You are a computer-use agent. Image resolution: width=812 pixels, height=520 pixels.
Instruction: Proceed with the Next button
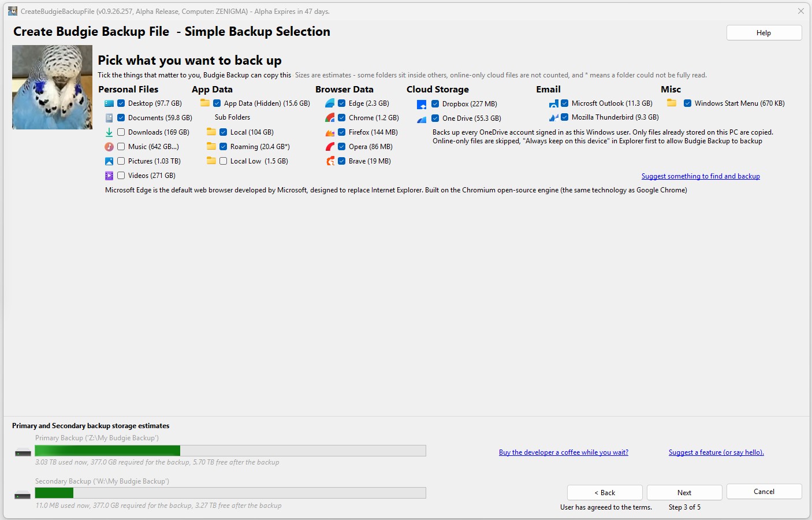684,493
